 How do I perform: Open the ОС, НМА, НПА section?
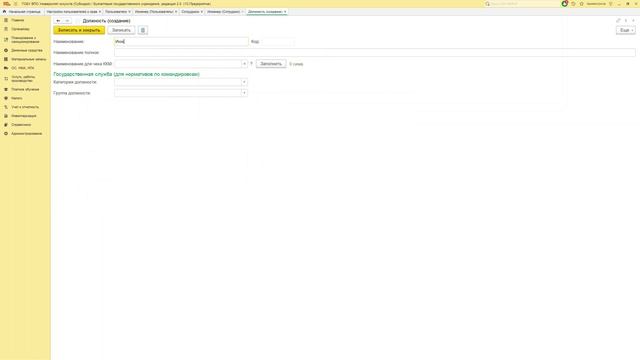[22, 68]
